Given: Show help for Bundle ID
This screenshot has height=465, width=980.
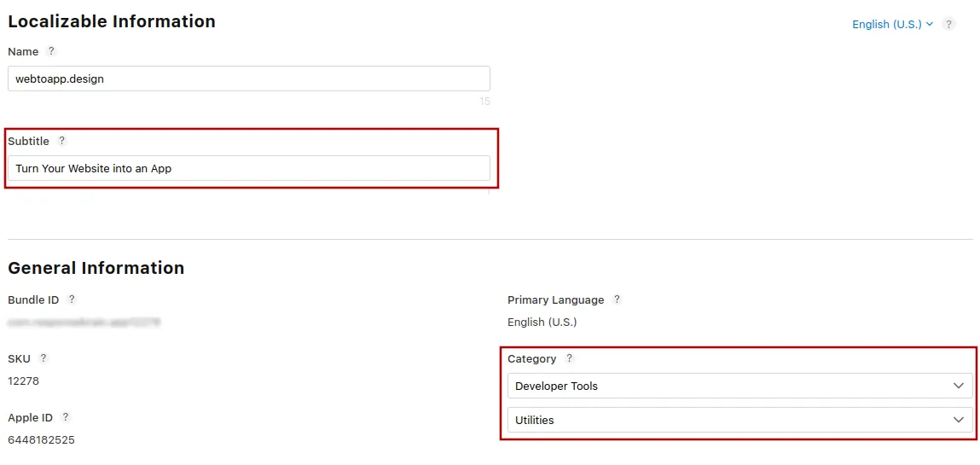Looking at the screenshot, I should tap(72, 299).
